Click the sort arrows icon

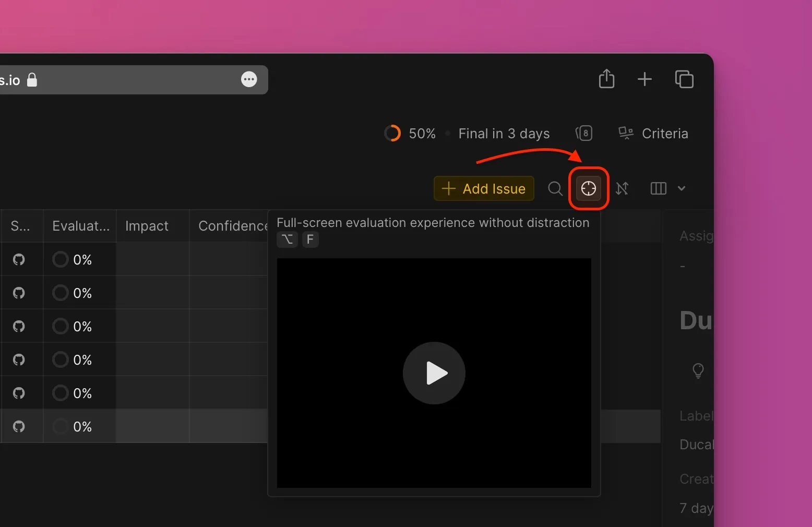622,188
